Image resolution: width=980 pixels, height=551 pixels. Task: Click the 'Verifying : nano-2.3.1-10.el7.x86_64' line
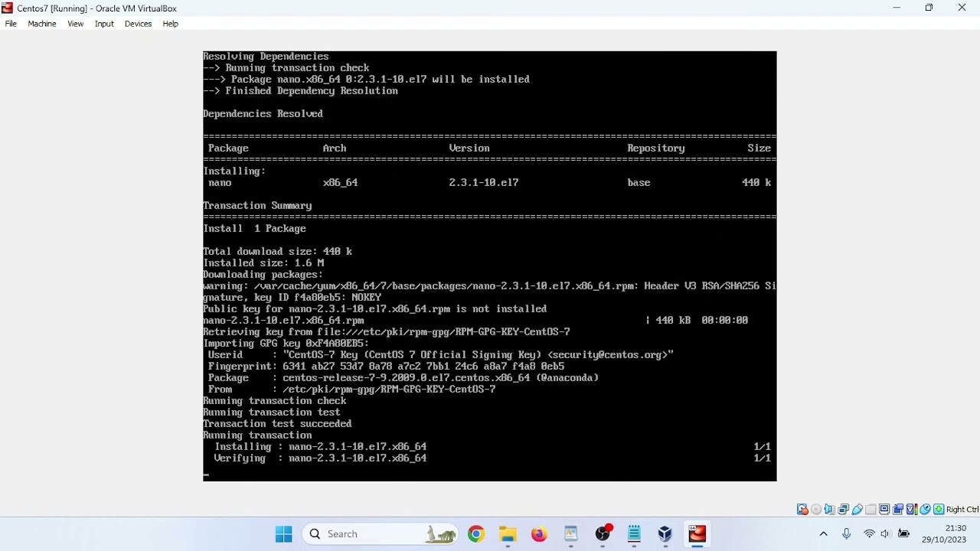[x=320, y=458]
